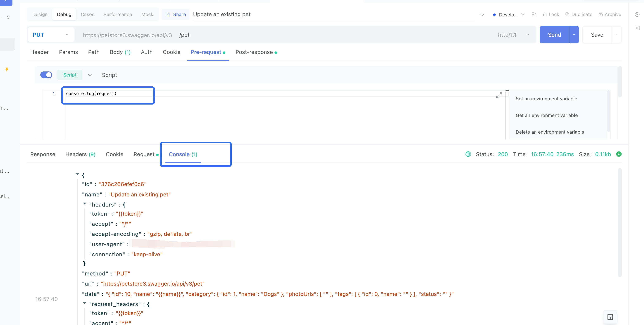Click the 16:57:40 console timestamp
This screenshot has width=644, height=325.
point(46,299)
